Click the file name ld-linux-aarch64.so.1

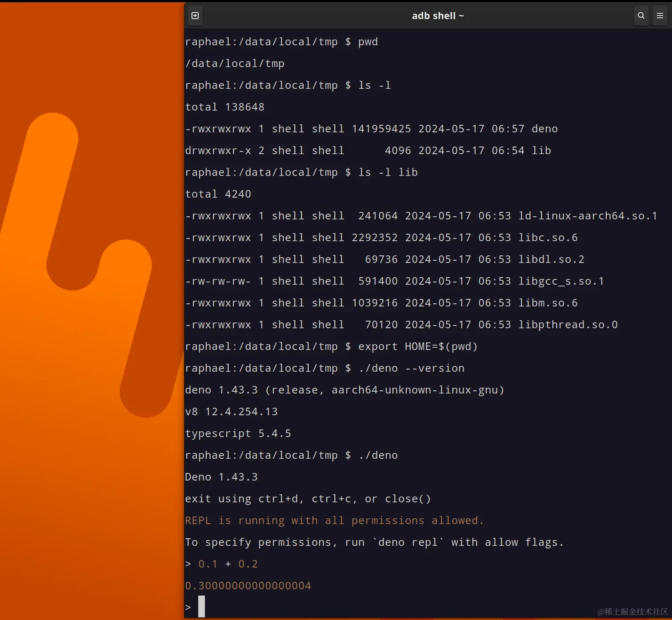coord(588,216)
